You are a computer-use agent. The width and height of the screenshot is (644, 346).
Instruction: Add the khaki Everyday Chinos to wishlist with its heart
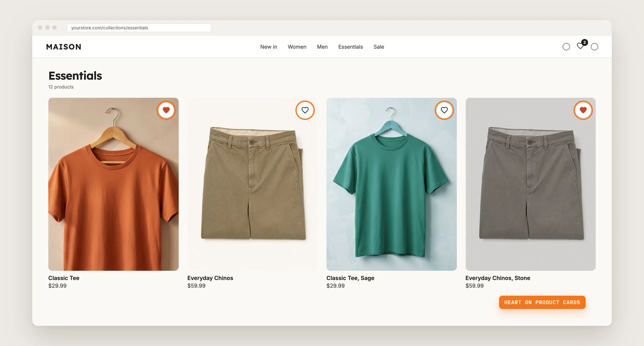click(x=305, y=110)
